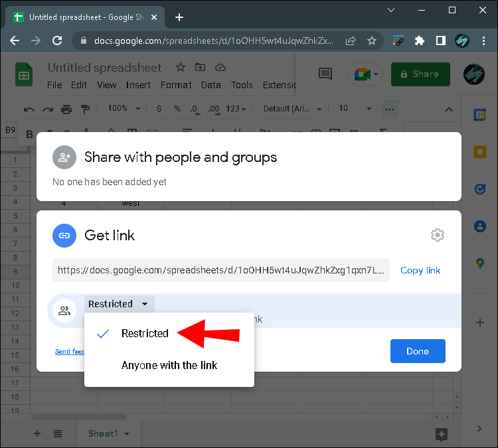Viewport: 498px width, 448px height.
Task: Open the Google Sheets home icon
Action: pyautogui.click(x=24, y=74)
